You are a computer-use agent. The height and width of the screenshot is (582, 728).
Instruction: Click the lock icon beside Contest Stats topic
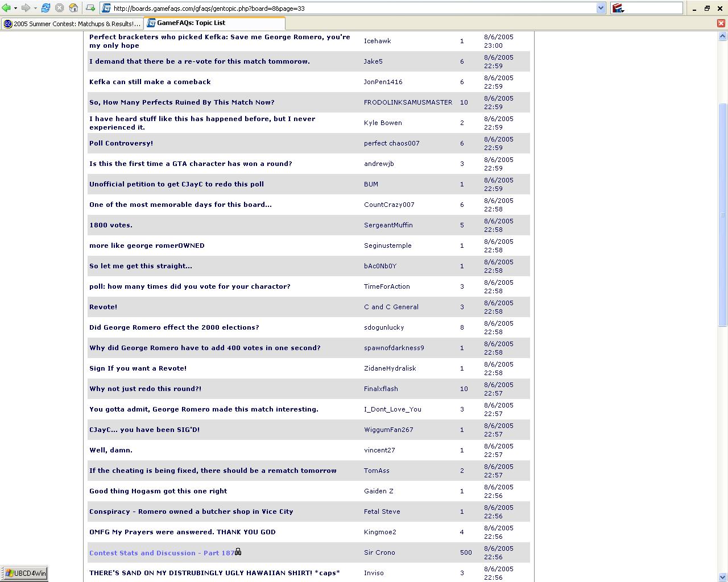point(238,551)
